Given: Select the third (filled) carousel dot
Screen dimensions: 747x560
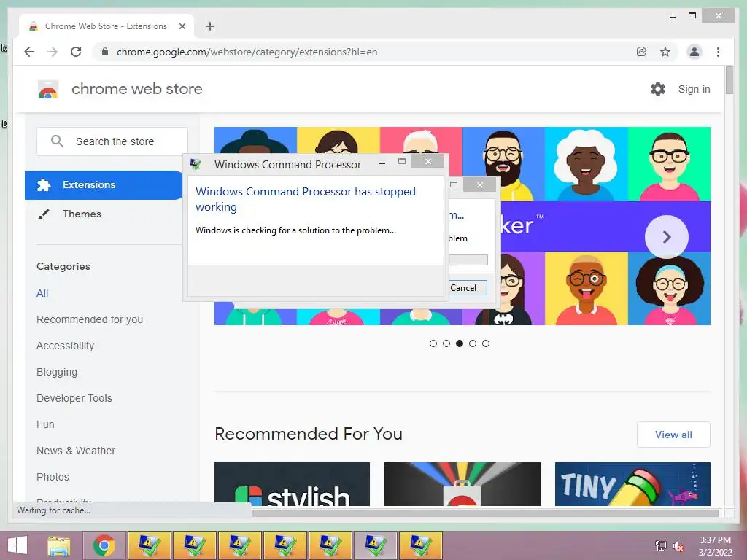Looking at the screenshot, I should (x=460, y=343).
